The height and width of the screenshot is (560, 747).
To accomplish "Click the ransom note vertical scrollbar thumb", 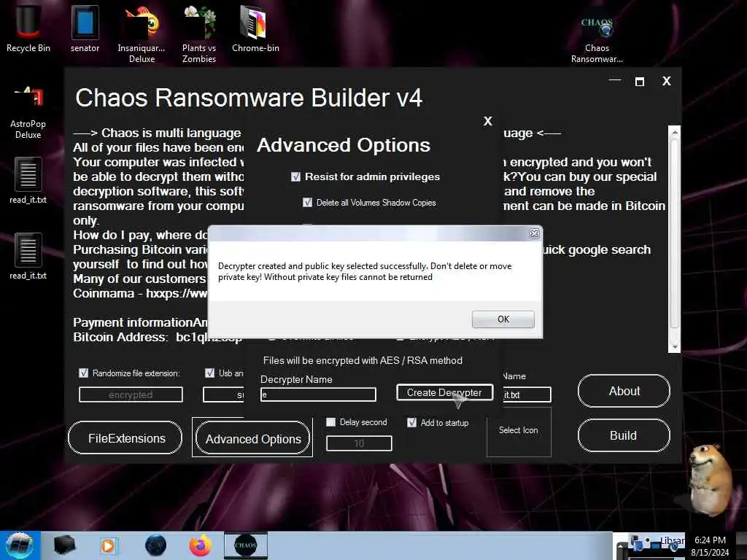I will [674, 233].
